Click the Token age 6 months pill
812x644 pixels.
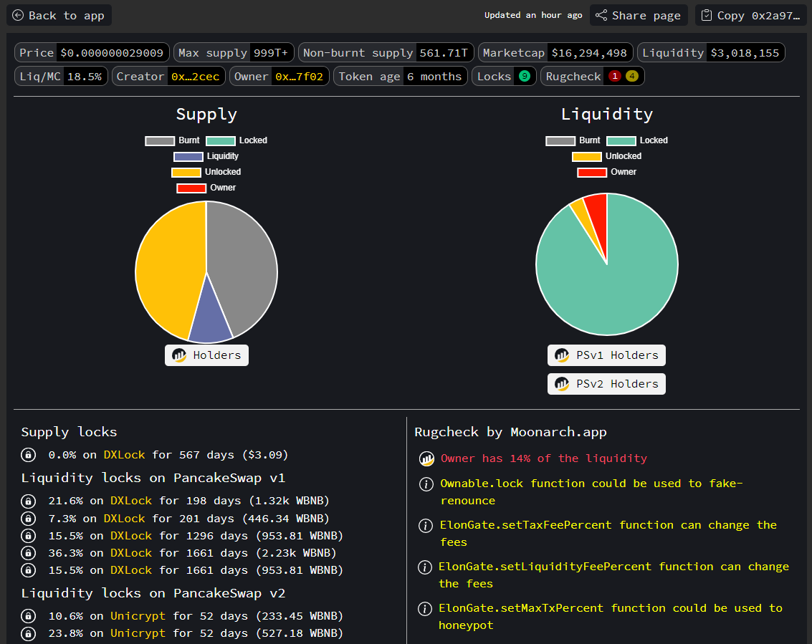(x=401, y=77)
